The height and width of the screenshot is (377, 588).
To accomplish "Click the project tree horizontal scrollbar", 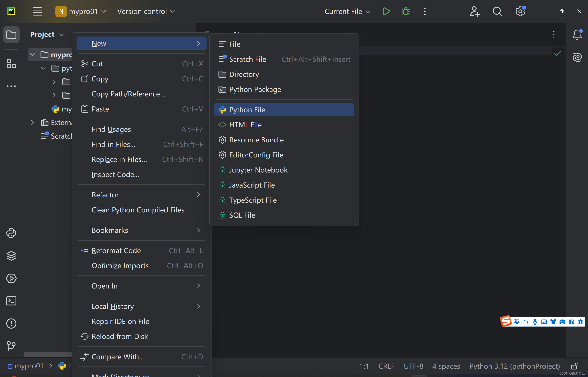I will tap(48, 355).
